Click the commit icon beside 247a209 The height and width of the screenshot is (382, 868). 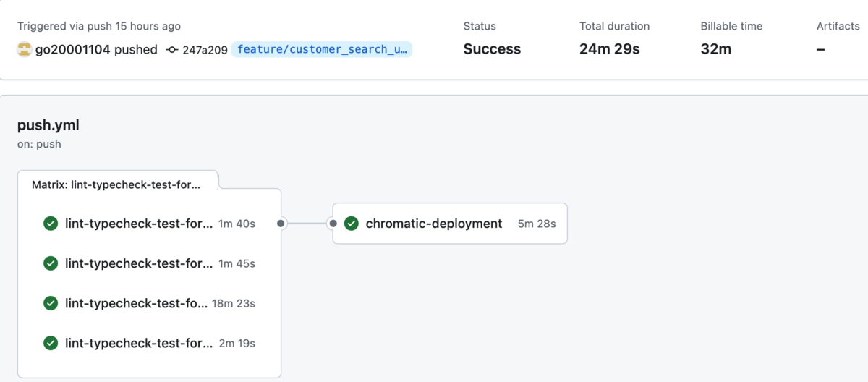coord(171,50)
